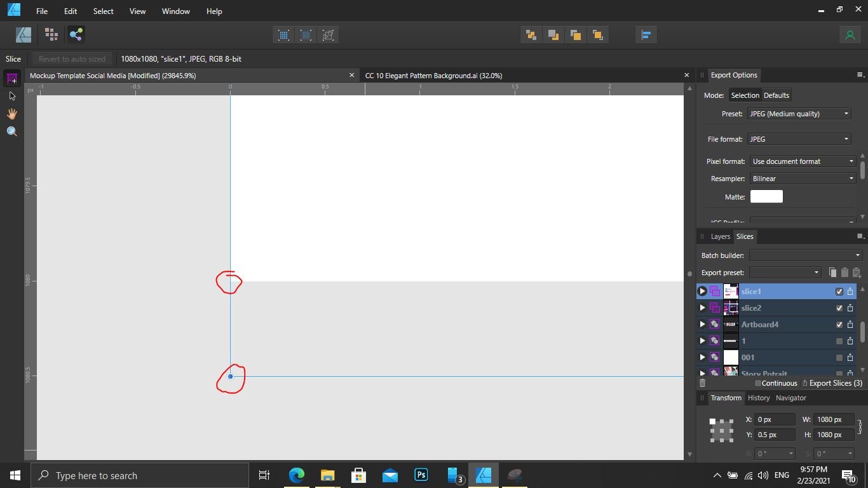Click the Export Slices (3) button
This screenshot has height=488, width=868.
pos(832,383)
